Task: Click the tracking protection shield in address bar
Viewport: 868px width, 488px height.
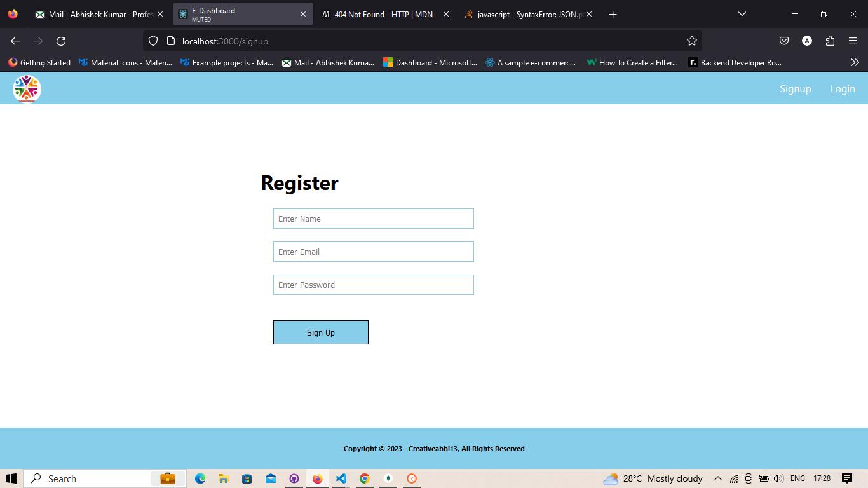Action: (x=153, y=41)
